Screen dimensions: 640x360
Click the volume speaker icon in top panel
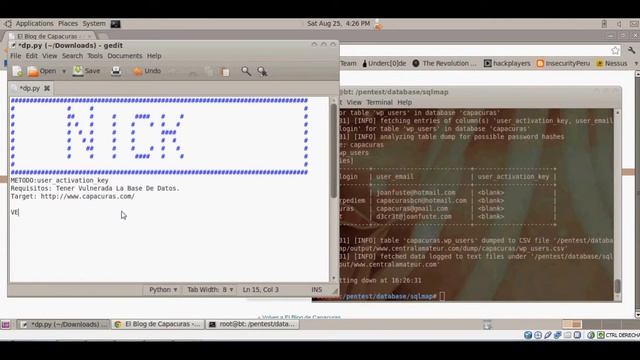click(619, 24)
